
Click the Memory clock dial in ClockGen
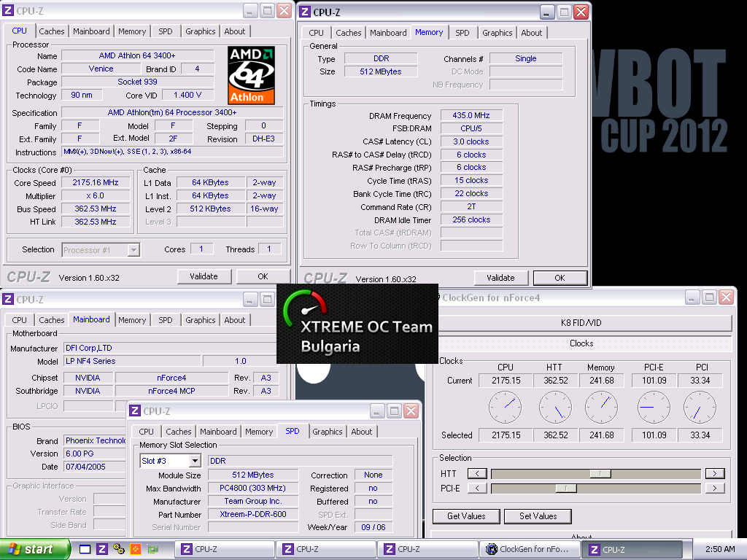point(601,408)
